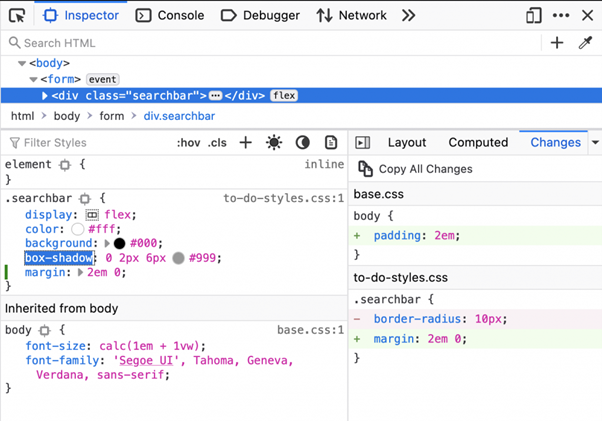The image size is (602, 421).
Task: Activate the element picker tool
Action: pos(17,15)
